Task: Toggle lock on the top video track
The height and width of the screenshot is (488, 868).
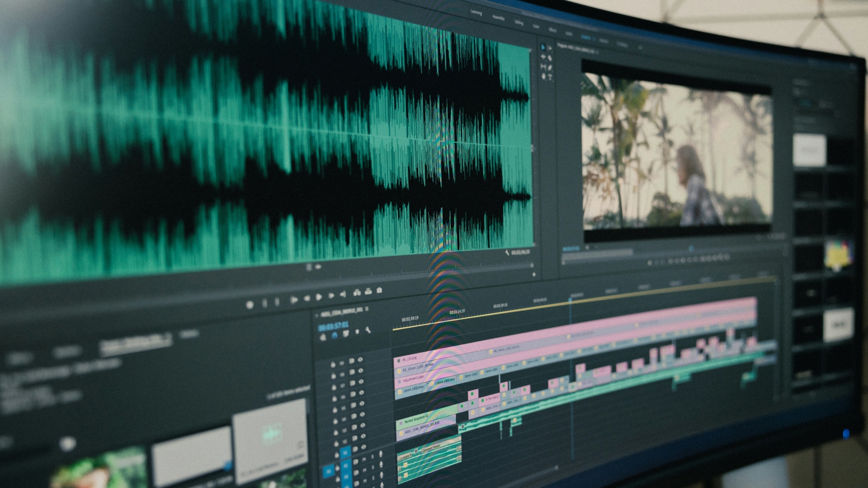Action: coord(333,365)
